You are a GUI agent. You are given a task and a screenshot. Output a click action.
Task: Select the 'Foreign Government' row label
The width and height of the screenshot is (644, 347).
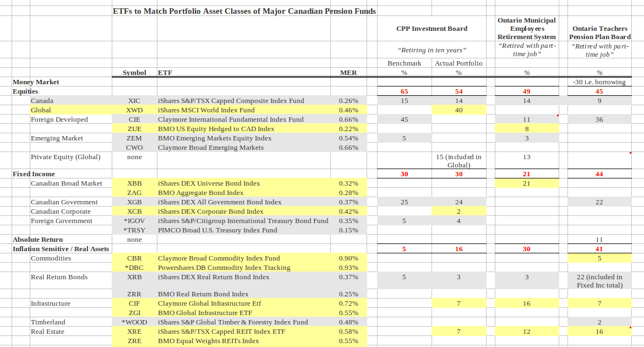(61, 221)
